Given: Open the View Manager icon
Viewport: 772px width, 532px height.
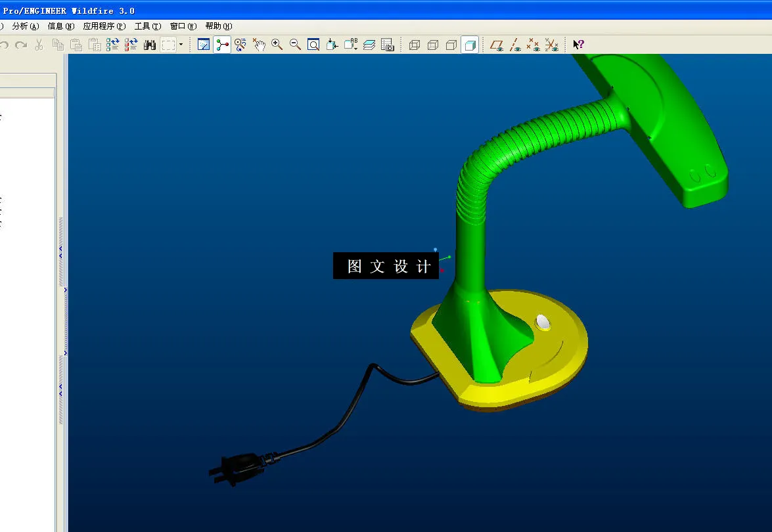Looking at the screenshot, I should click(388, 45).
